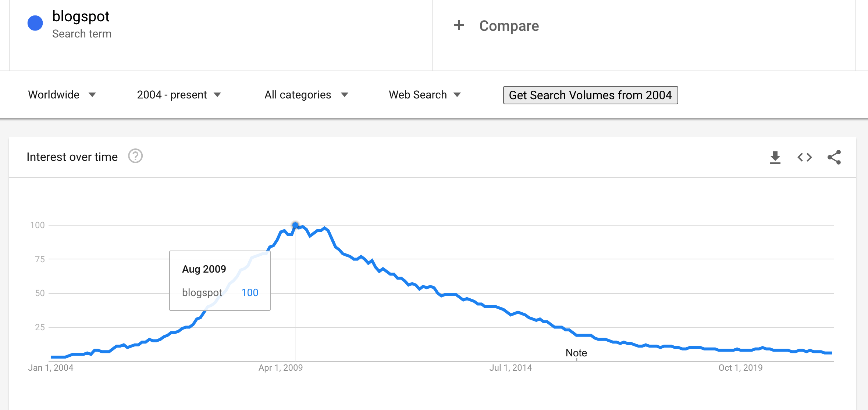Viewport: 868px width, 410px height.
Task: Click the plus icon beside Compare
Action: pyautogui.click(x=459, y=25)
